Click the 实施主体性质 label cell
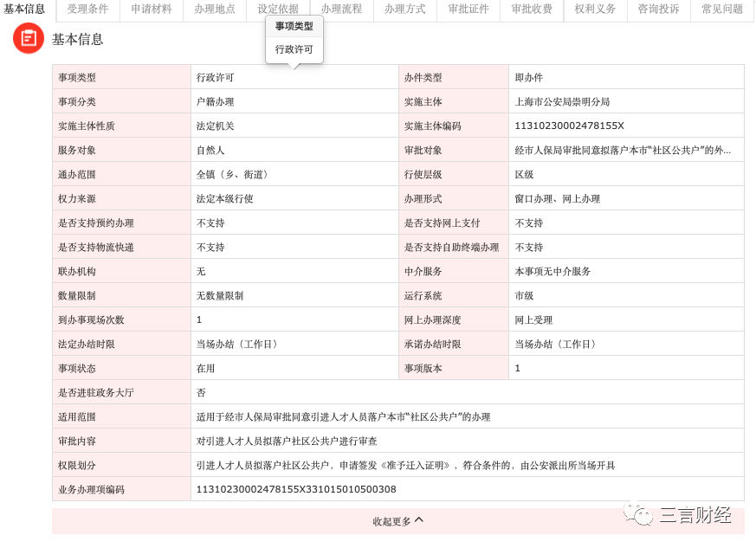This screenshot has height=548, width=756. tap(121, 126)
